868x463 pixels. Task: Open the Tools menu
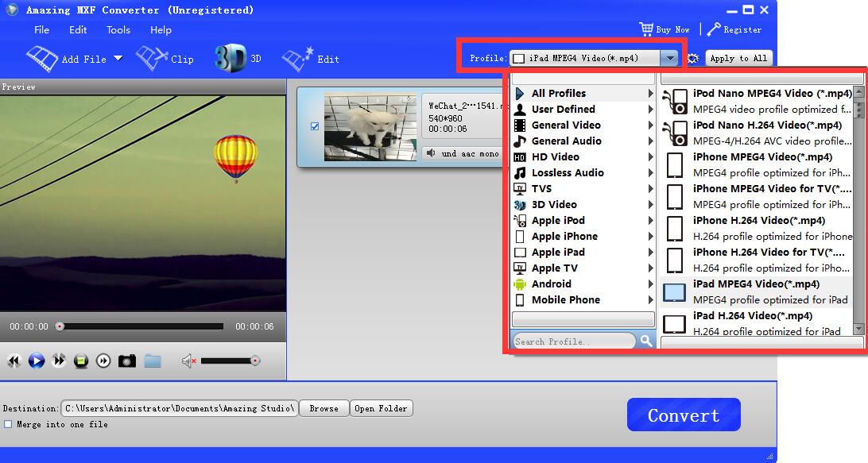(118, 30)
